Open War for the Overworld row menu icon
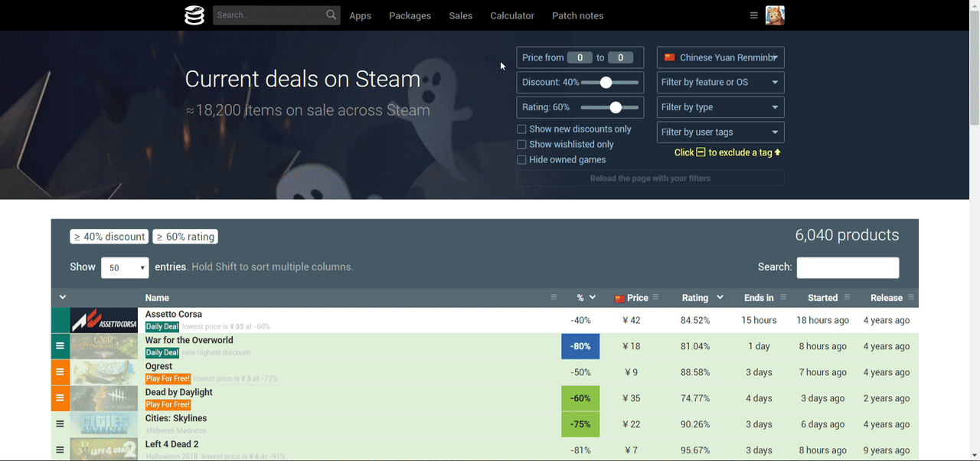The height and width of the screenshot is (461, 980). 60,346
